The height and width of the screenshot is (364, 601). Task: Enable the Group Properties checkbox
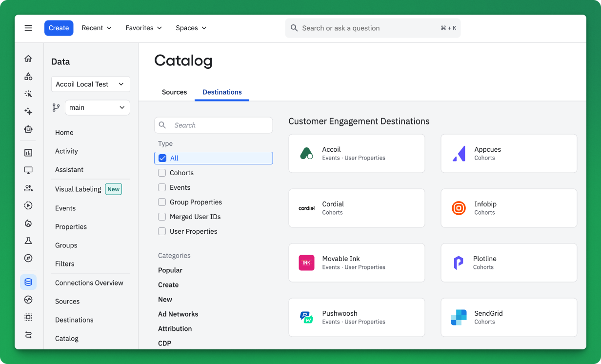(x=162, y=202)
